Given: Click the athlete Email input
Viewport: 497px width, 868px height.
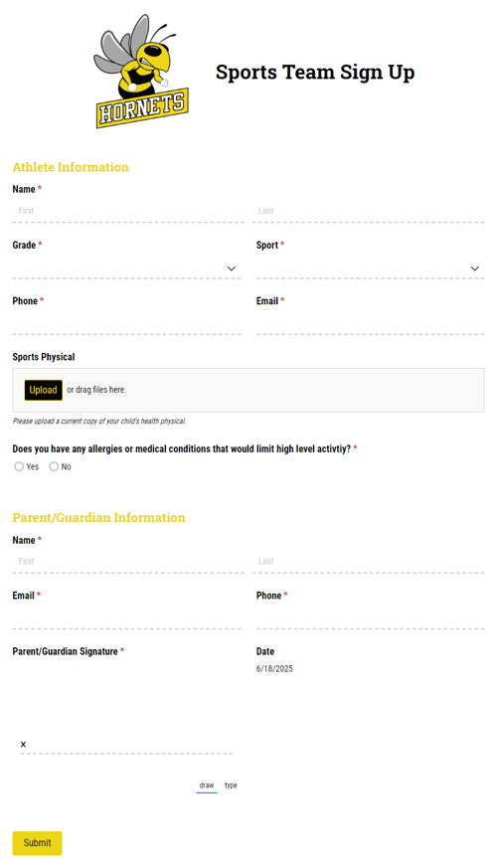Looking at the screenshot, I should [x=370, y=323].
